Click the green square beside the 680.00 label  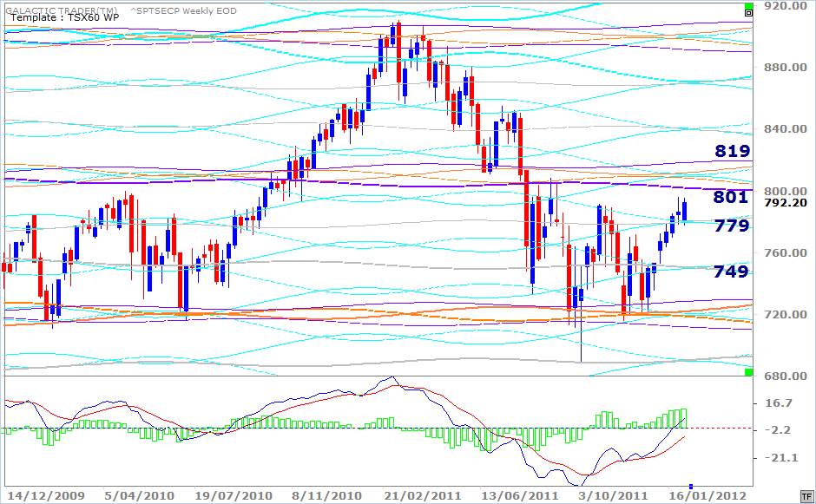749,372
